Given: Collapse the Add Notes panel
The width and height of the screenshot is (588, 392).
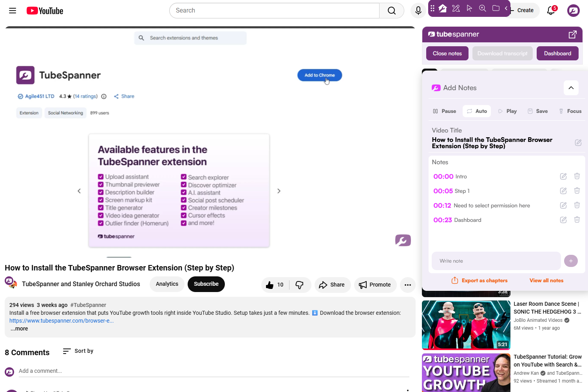Looking at the screenshot, I should [x=571, y=88].
